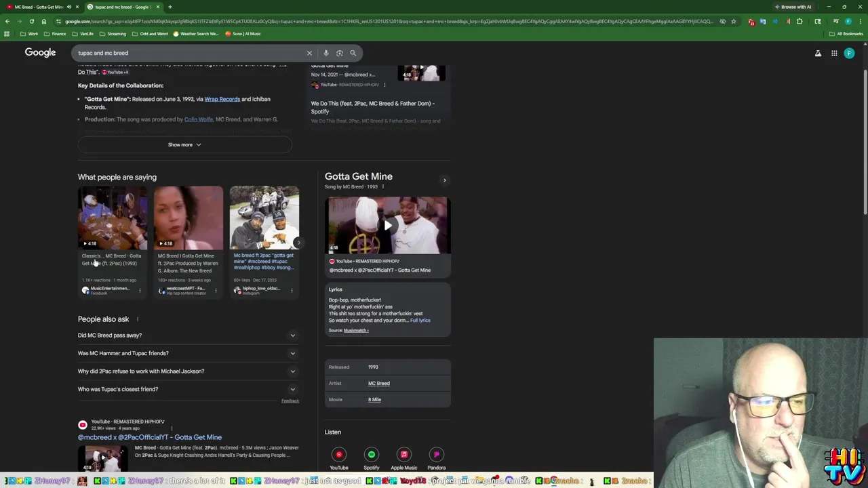The width and height of the screenshot is (868, 488).
Task: Open the Full lyrics link
Action: 420,321
